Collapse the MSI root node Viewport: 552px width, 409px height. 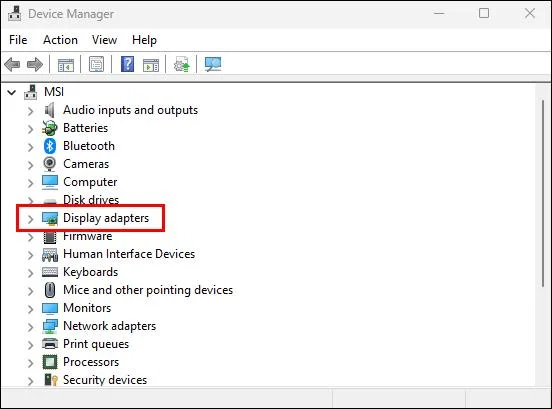12,93
